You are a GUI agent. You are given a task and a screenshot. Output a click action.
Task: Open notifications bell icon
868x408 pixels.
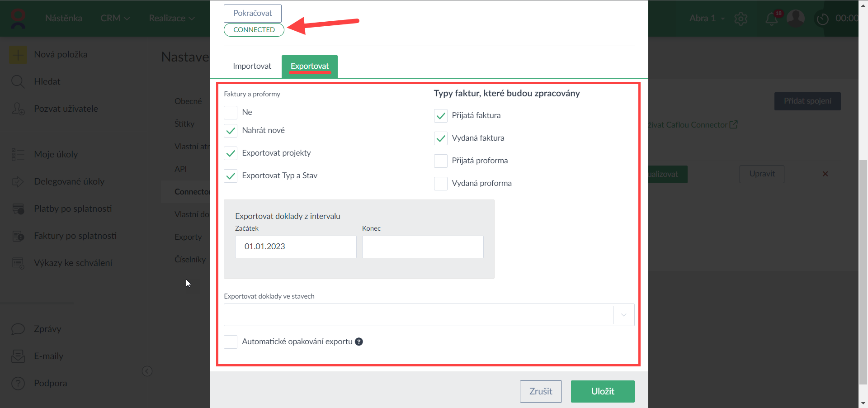click(x=771, y=19)
